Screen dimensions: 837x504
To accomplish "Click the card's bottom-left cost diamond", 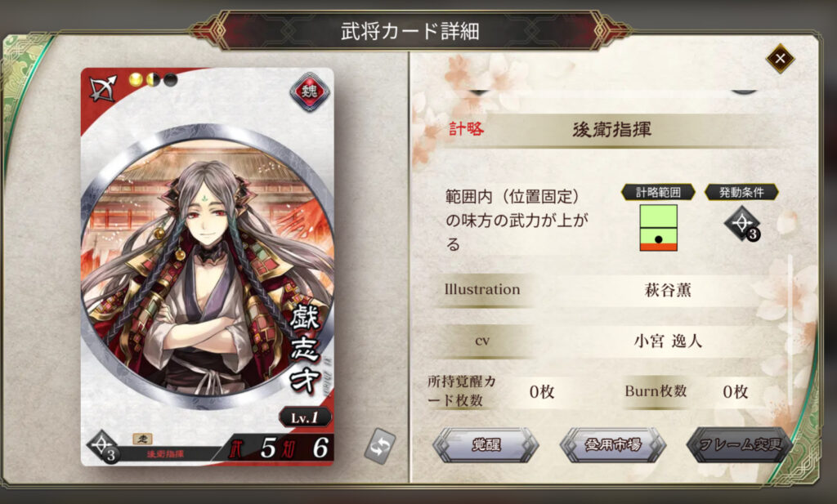I will (x=102, y=446).
